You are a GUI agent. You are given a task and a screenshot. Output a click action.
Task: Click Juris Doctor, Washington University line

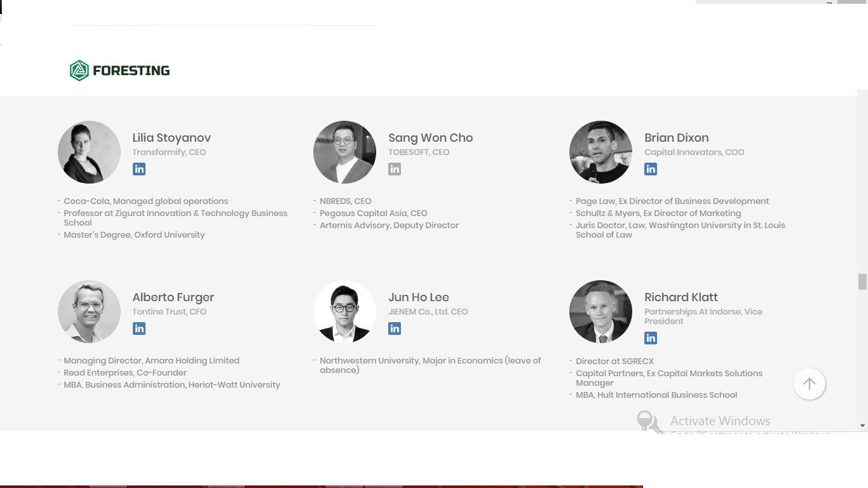[681, 230]
